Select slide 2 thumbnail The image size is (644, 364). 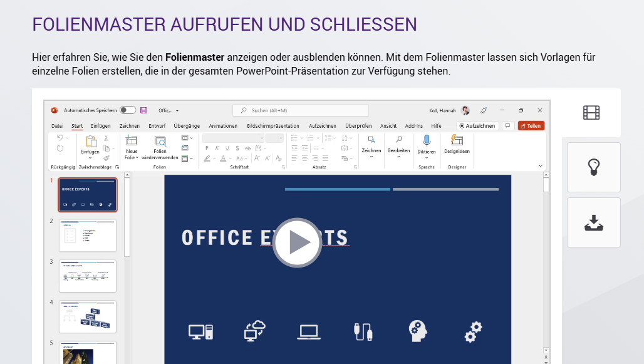point(88,236)
